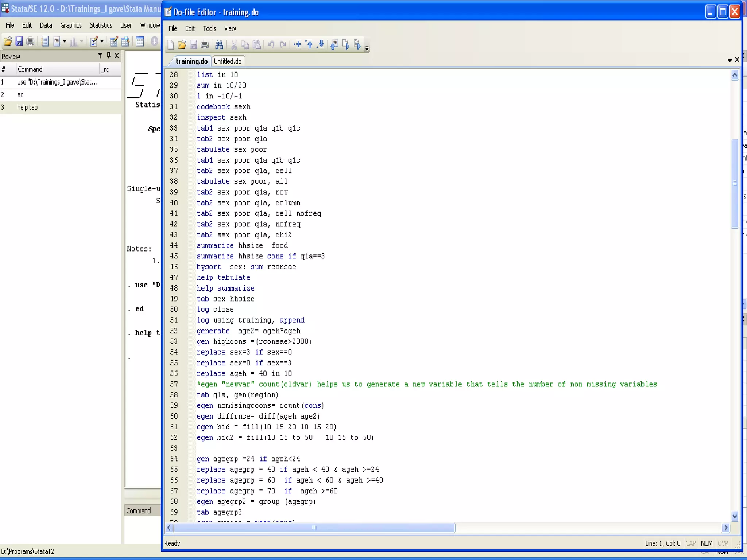Click Save icon in Do-file Editor toolbar
747x560 pixels.
click(193, 45)
